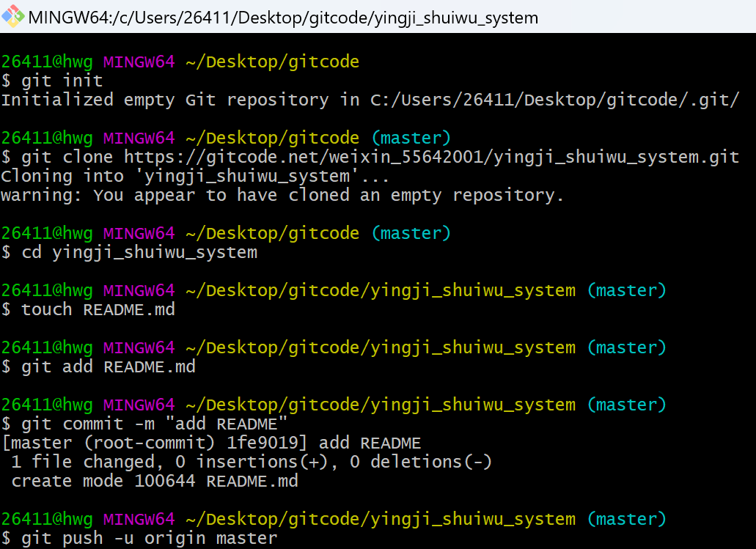Click the 'git init' command text
Viewport: 756px width, 549px height.
click(62, 81)
